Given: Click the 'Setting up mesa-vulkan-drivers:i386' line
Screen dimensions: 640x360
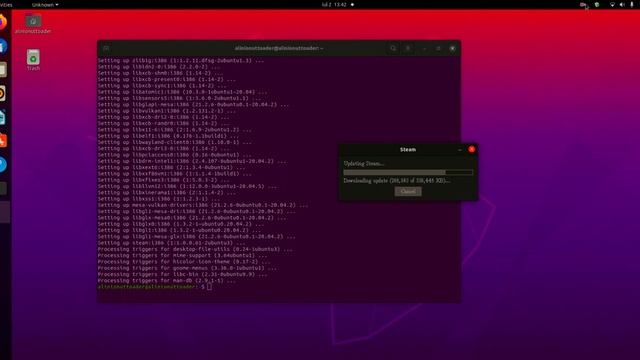Looking at the screenshot, I should [203, 205].
